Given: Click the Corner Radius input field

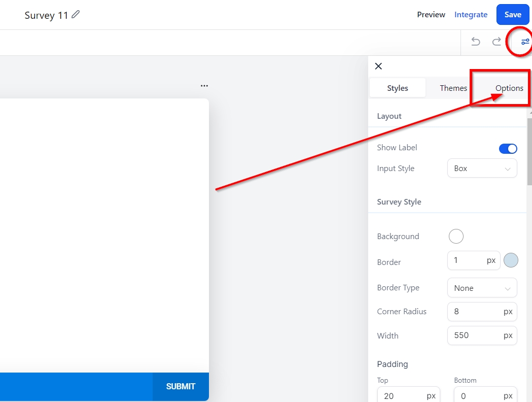Looking at the screenshot, I should 476,312.
